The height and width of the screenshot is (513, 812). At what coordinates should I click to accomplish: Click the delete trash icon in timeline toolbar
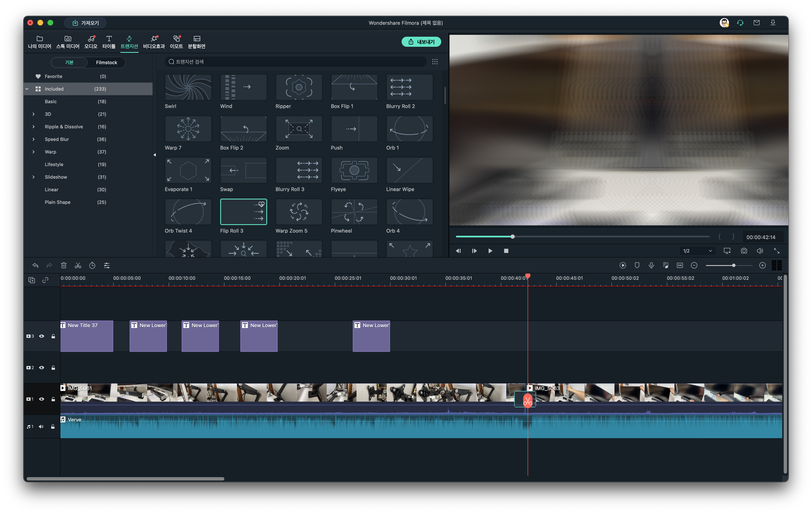[x=64, y=266]
